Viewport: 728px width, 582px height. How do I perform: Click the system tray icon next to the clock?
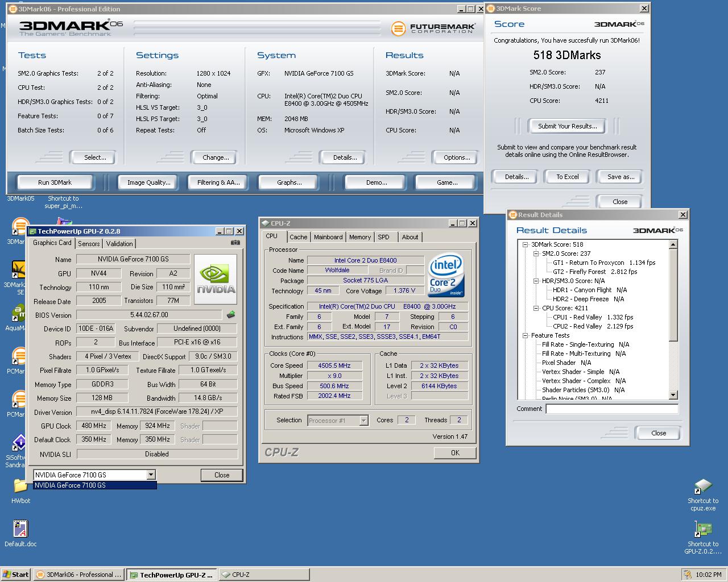coord(688,575)
